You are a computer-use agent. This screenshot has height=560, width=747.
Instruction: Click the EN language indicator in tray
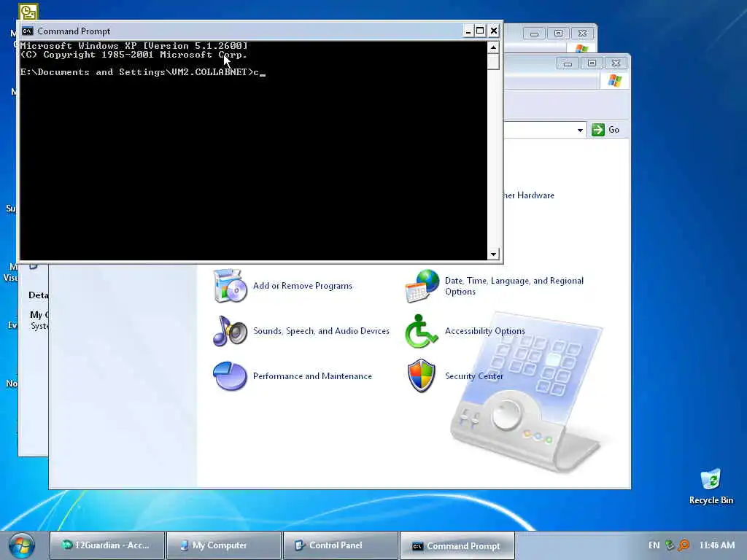[654, 545]
